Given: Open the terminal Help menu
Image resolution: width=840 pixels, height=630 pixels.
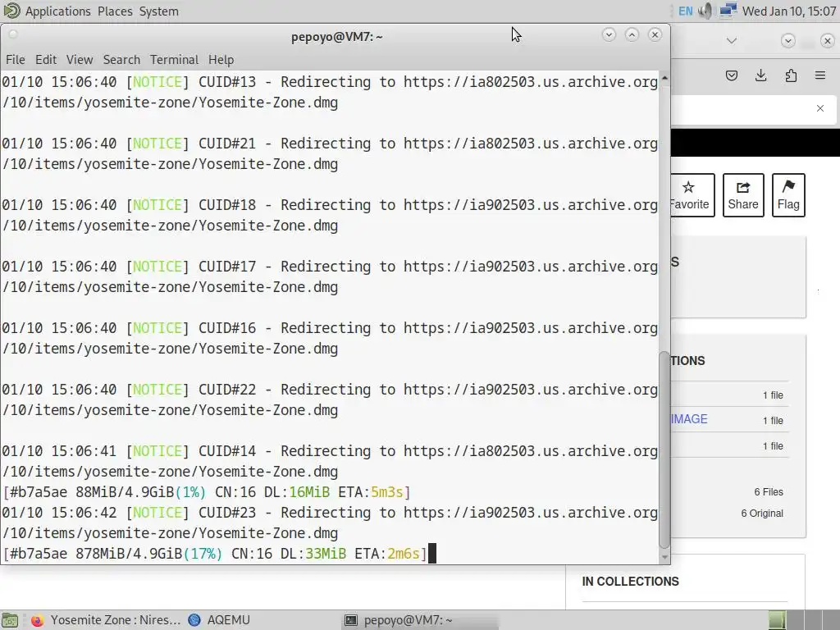Looking at the screenshot, I should (221, 59).
